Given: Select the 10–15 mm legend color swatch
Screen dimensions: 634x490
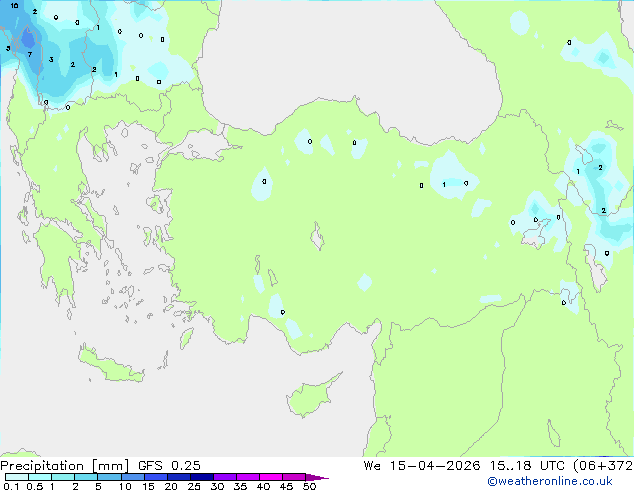Looking at the screenshot, I should 132,477.
